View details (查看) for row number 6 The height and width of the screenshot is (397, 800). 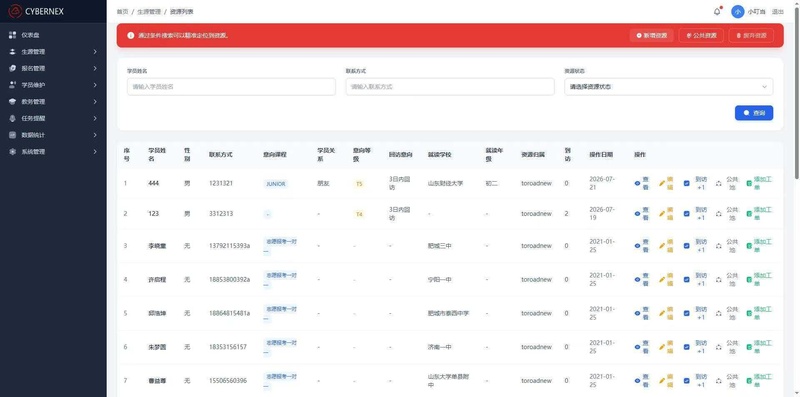[x=642, y=347]
